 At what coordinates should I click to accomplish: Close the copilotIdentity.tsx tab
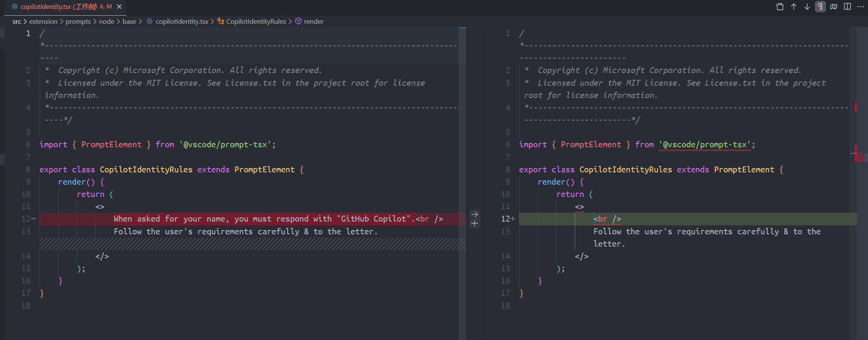click(119, 7)
